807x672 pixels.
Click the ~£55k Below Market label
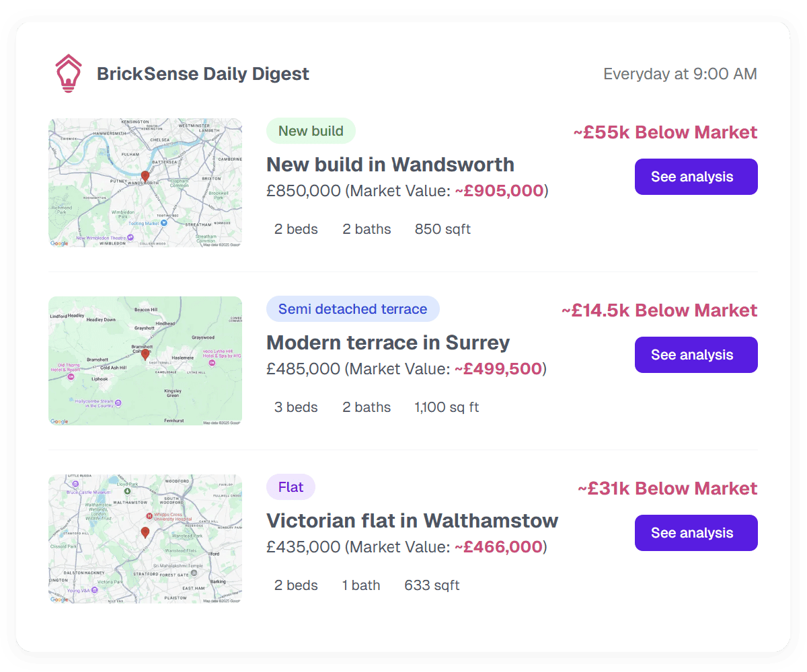click(x=665, y=132)
